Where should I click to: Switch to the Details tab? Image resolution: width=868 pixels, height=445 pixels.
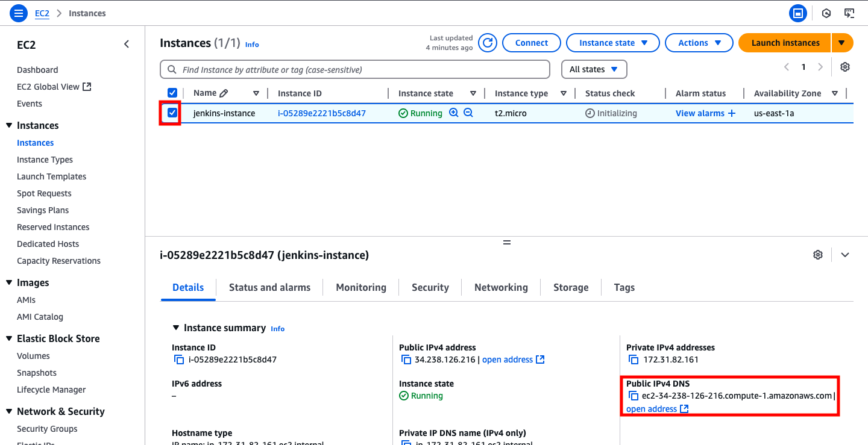point(188,287)
